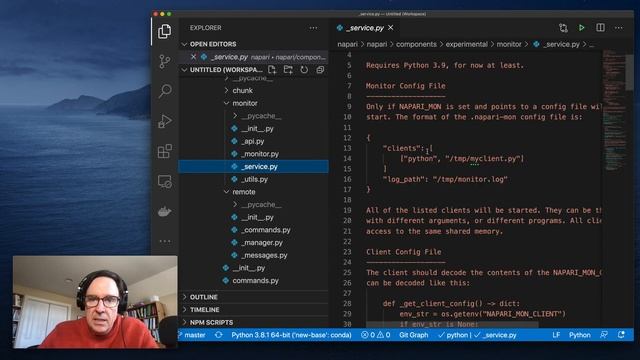The image size is (640, 360).
Task: Click the editor minimap
Action: (613, 110)
